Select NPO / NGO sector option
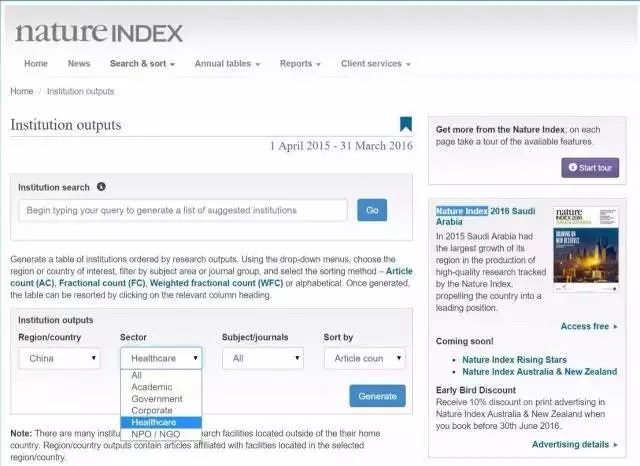Screen dimensions: 640x466 pos(156,434)
